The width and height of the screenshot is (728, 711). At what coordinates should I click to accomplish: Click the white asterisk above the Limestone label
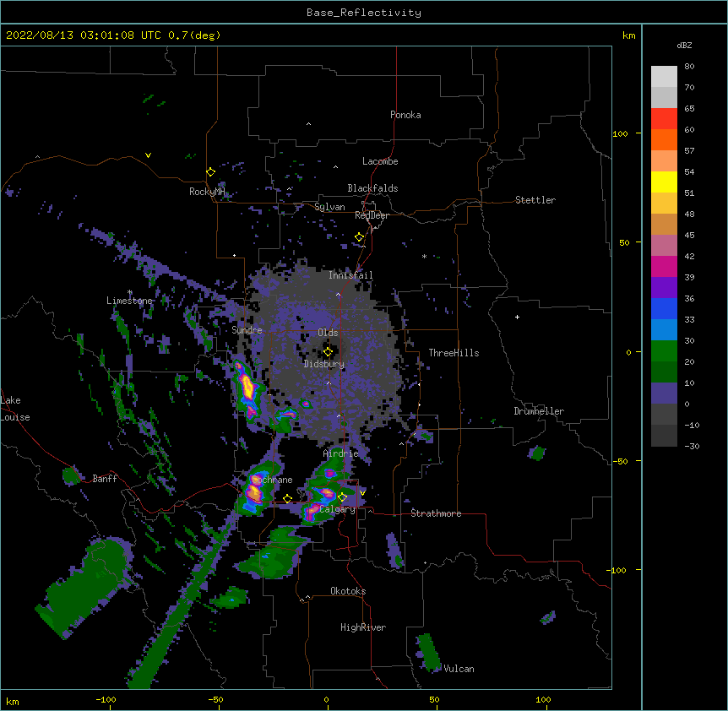(x=130, y=292)
